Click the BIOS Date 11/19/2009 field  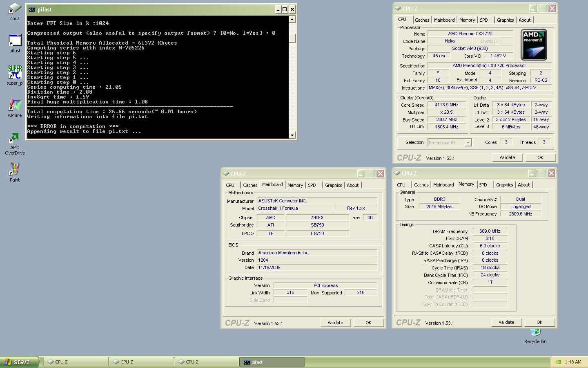click(x=317, y=267)
